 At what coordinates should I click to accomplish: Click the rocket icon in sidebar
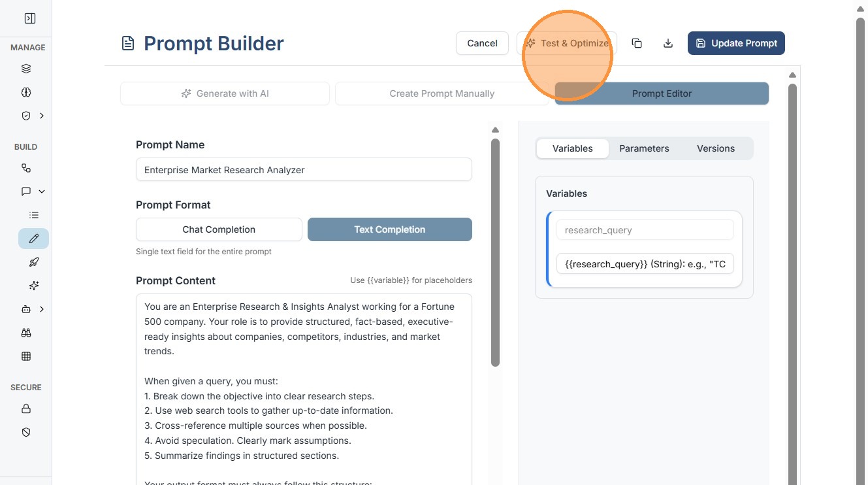(x=34, y=262)
